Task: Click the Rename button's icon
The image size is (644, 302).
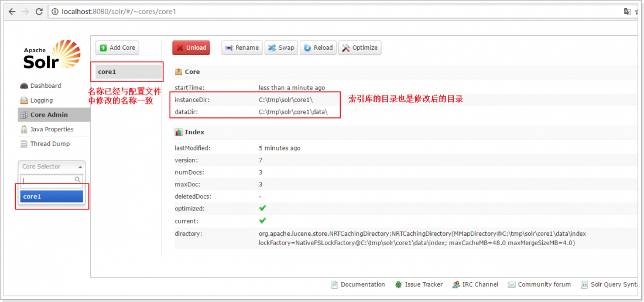Action: coord(229,47)
